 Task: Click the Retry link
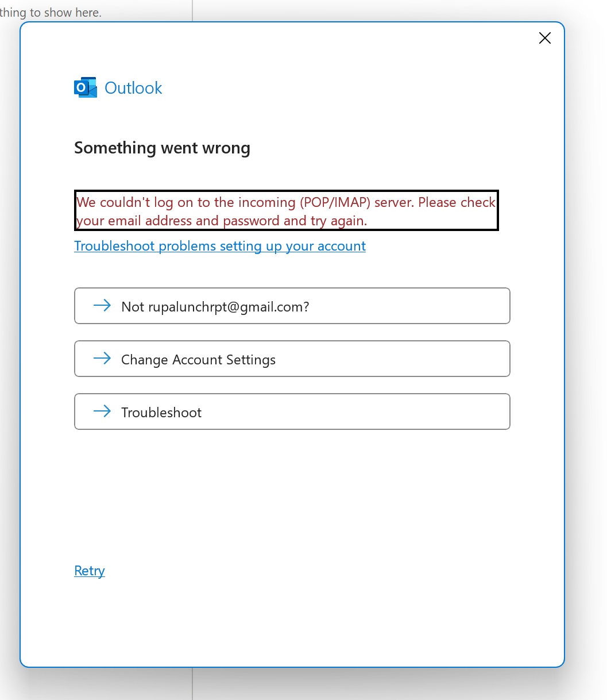(90, 571)
